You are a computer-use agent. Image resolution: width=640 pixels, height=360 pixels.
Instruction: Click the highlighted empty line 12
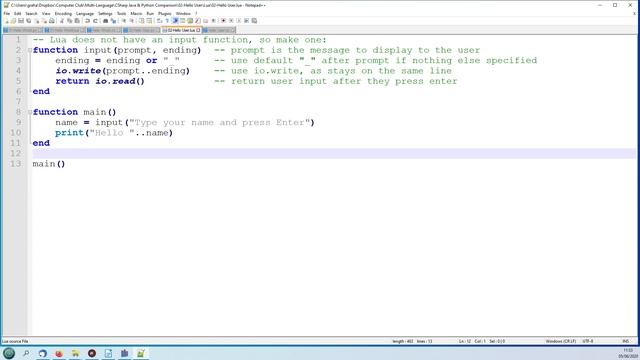point(334,153)
